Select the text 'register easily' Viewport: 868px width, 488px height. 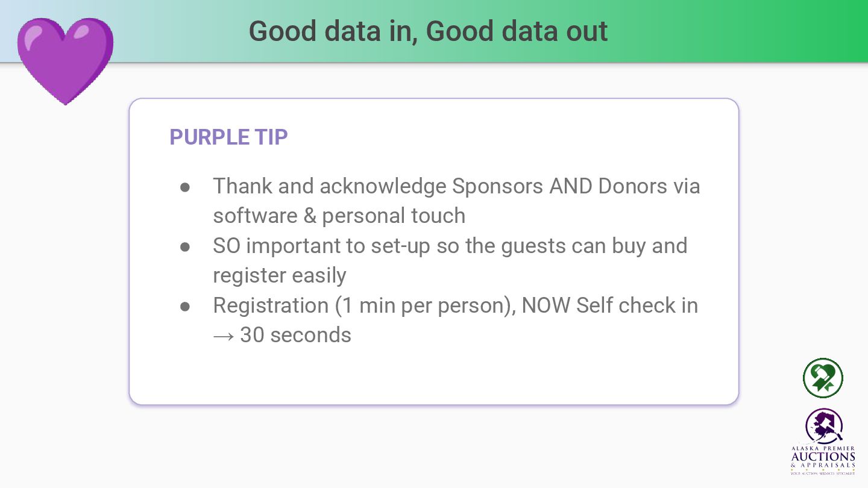click(x=280, y=275)
